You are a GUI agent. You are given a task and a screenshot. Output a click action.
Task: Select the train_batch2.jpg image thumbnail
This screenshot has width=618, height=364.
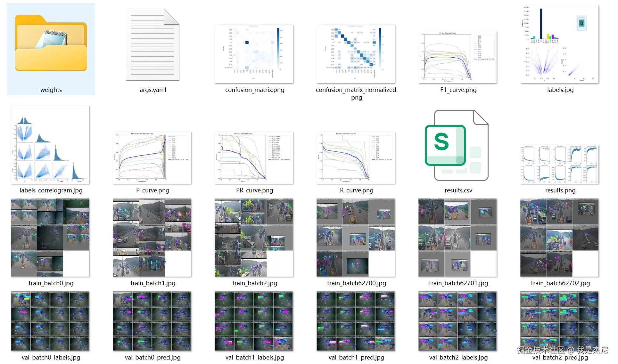[x=254, y=238]
